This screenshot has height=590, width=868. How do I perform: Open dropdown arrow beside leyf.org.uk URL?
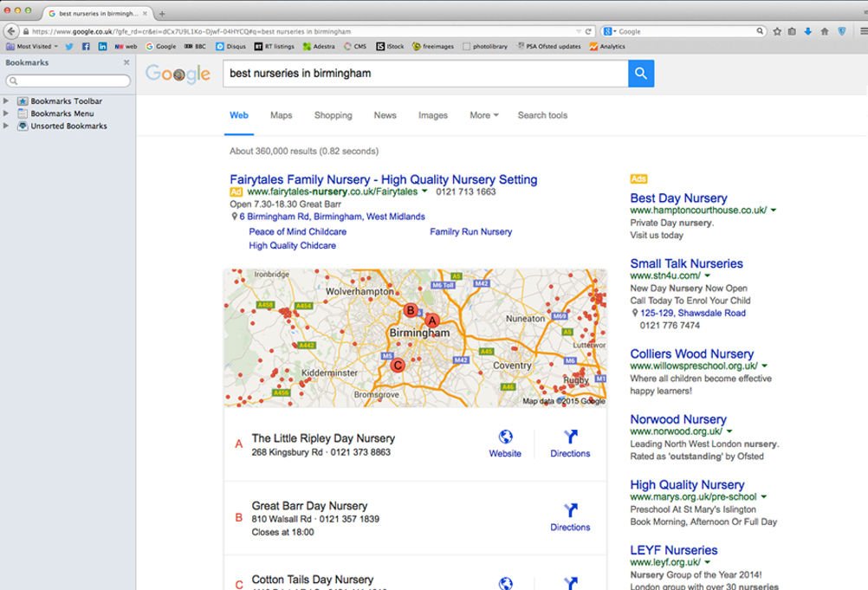pos(707,561)
